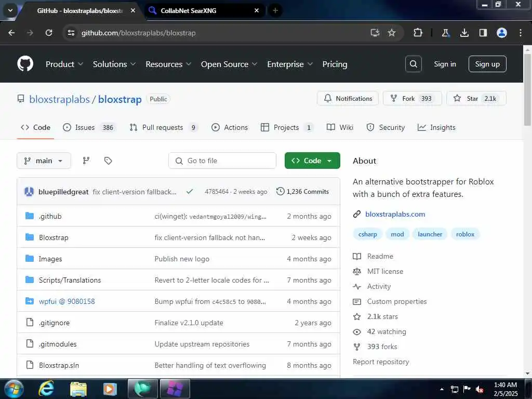Switch to the Pull requests tab
The width and height of the screenshot is (532, 399).
click(164, 128)
